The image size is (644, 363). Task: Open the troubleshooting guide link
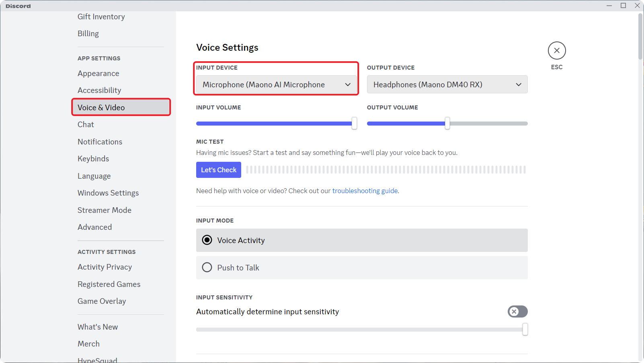(x=365, y=191)
